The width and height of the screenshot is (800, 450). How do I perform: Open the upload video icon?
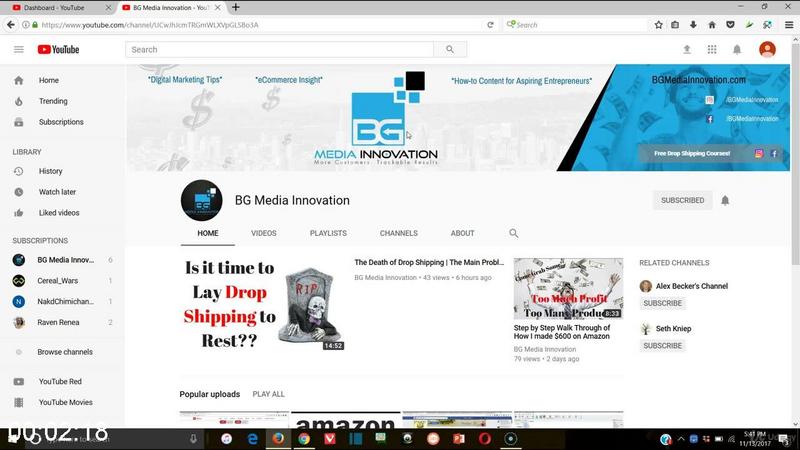687,49
